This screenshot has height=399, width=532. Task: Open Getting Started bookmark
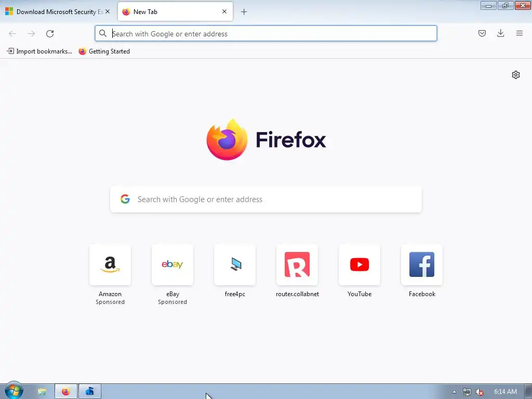point(104,51)
